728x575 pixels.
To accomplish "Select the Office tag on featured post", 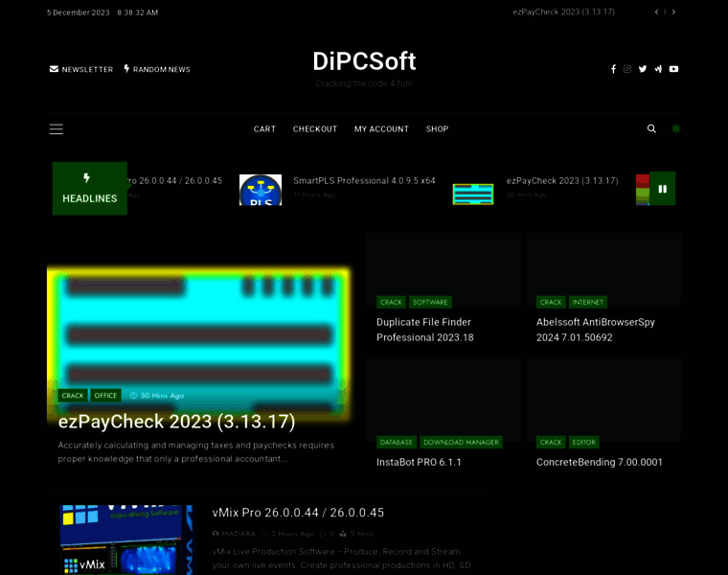I will click(x=105, y=395).
